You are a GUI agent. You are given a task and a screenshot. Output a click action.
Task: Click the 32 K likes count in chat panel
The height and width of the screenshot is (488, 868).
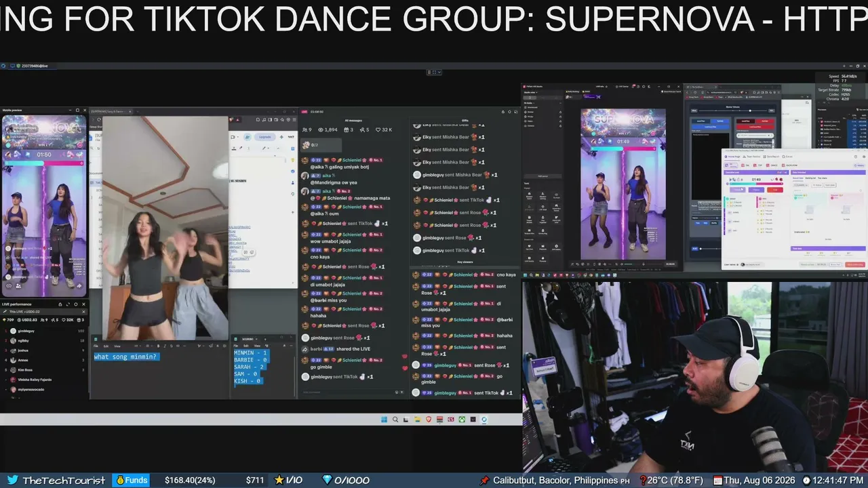384,129
